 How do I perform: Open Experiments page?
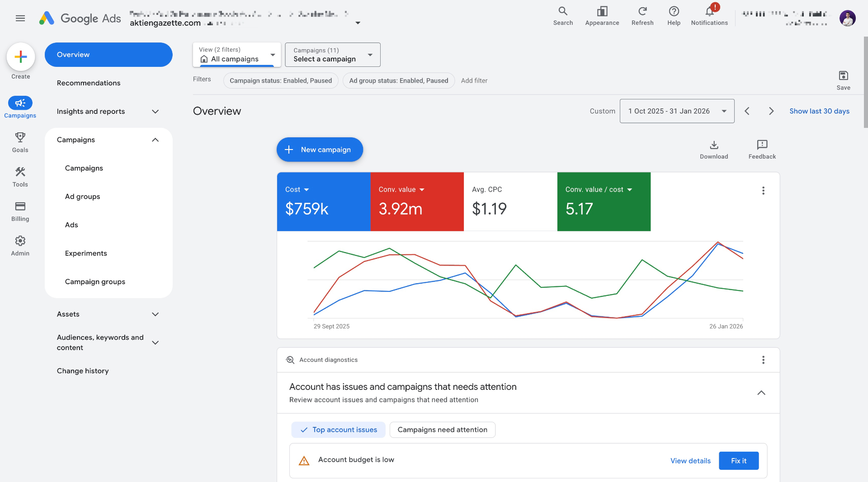pyautogui.click(x=86, y=253)
